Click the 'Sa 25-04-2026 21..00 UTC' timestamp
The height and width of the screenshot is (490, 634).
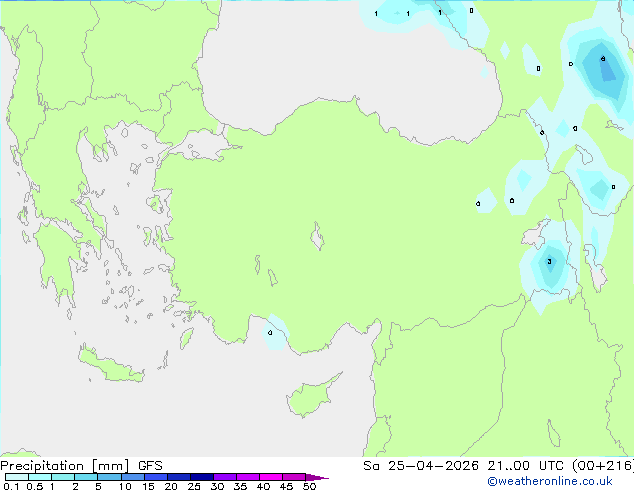point(463,466)
